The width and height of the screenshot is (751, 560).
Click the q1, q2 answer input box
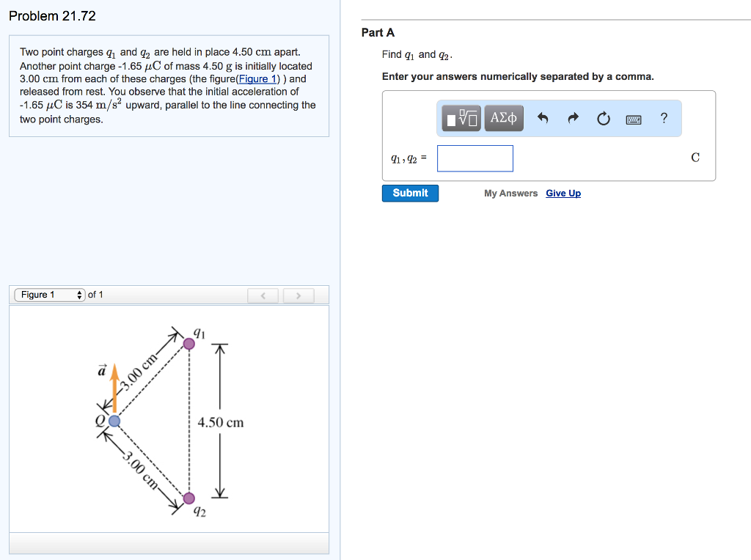coord(475,158)
